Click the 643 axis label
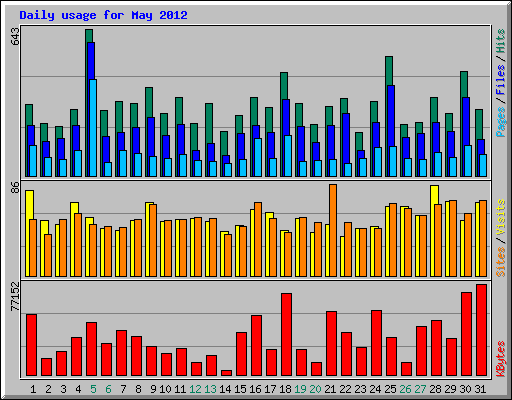Viewport: 512px width, 400px height. pyautogui.click(x=16, y=37)
